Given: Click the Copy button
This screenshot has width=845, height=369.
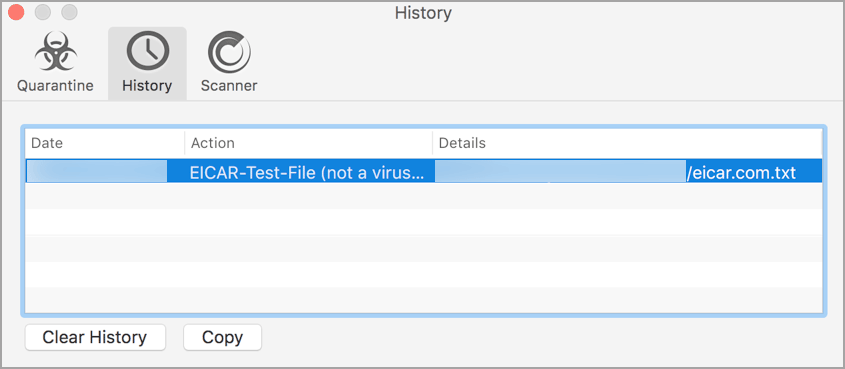Looking at the screenshot, I should click(223, 337).
